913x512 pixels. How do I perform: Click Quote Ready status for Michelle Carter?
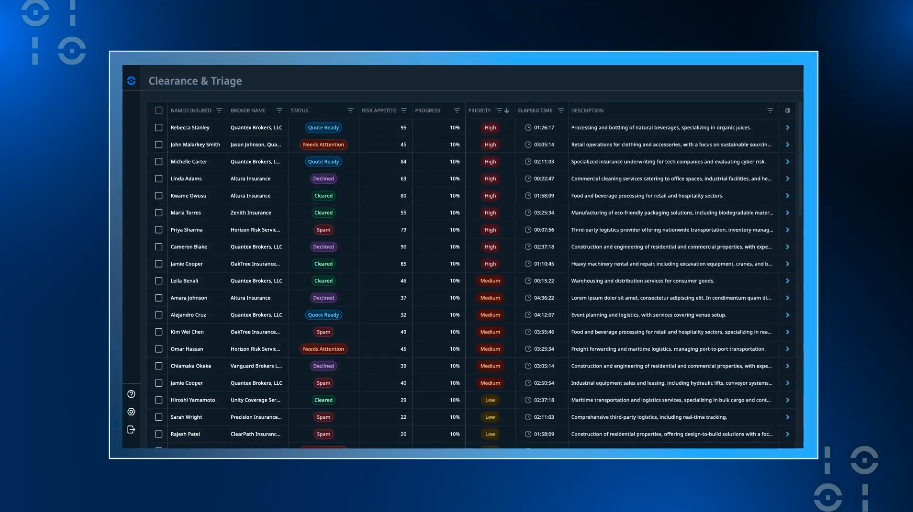pos(323,162)
